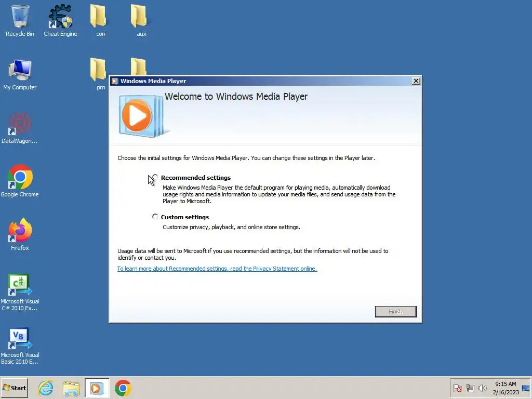
Task: Open Internet Explorer from the taskbar
Action: click(46, 388)
